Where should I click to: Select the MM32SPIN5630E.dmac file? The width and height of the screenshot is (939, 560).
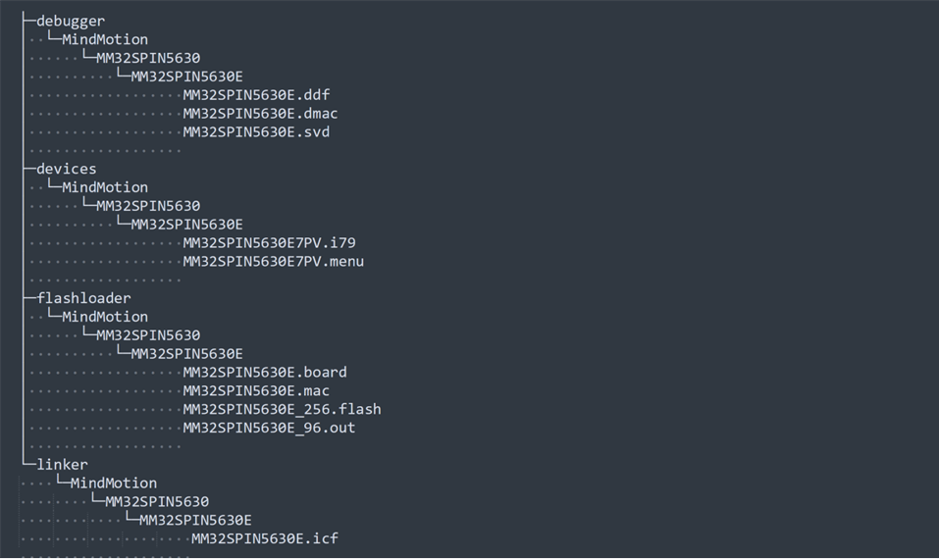260,114
